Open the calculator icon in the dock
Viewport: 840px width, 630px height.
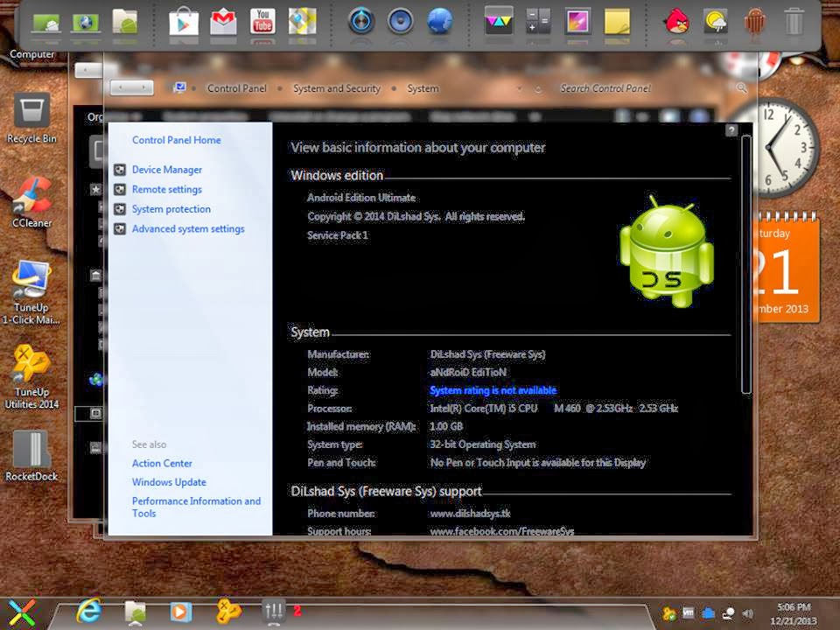[538, 21]
